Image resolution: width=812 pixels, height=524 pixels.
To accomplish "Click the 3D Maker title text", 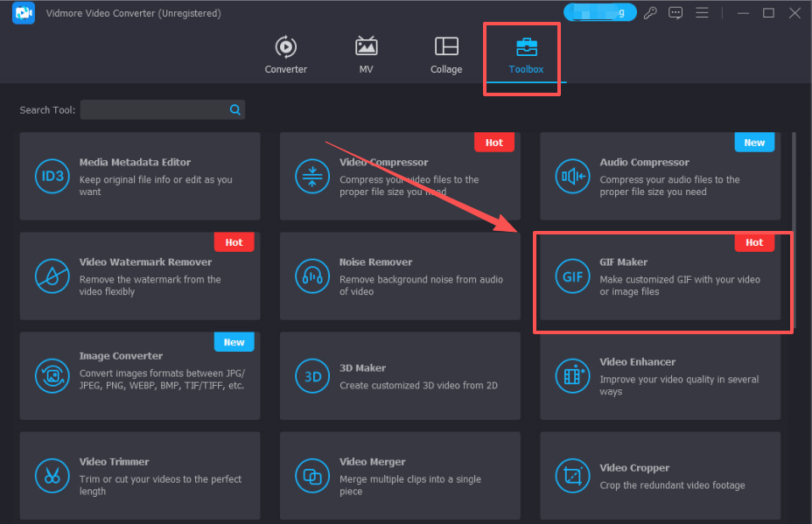I will (362, 368).
